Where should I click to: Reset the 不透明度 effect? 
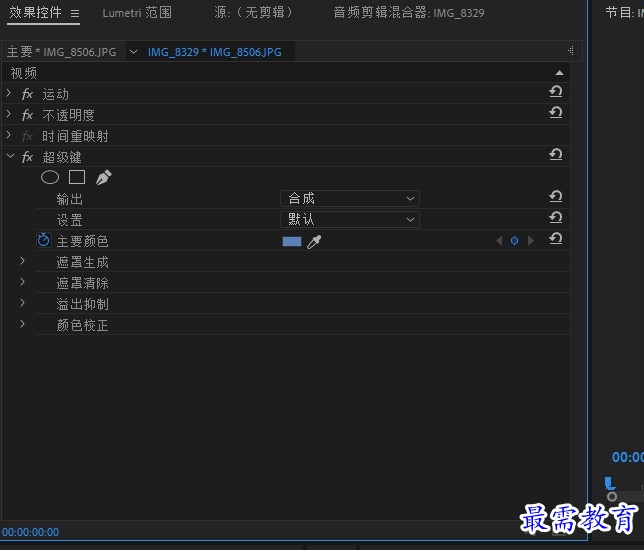(556, 112)
